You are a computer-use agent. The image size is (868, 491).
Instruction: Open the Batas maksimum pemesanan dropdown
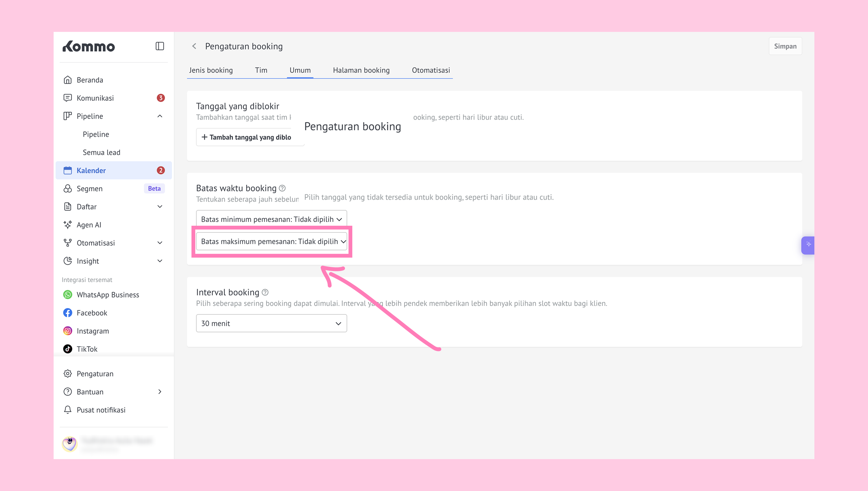pos(271,241)
